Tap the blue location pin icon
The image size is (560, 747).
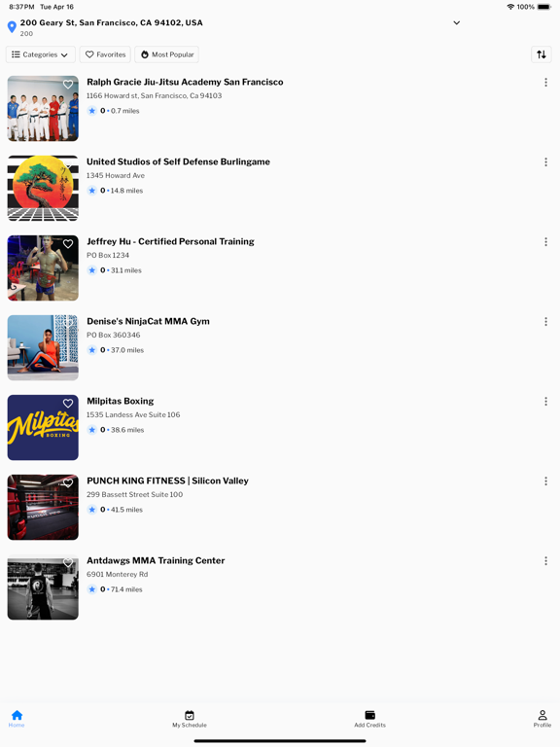pos(12,27)
